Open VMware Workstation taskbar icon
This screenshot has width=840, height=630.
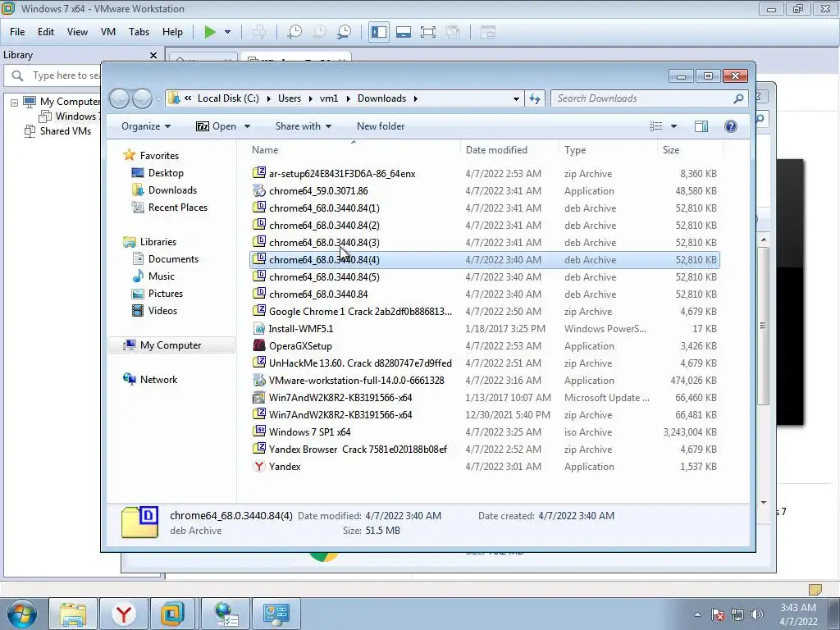click(x=172, y=614)
